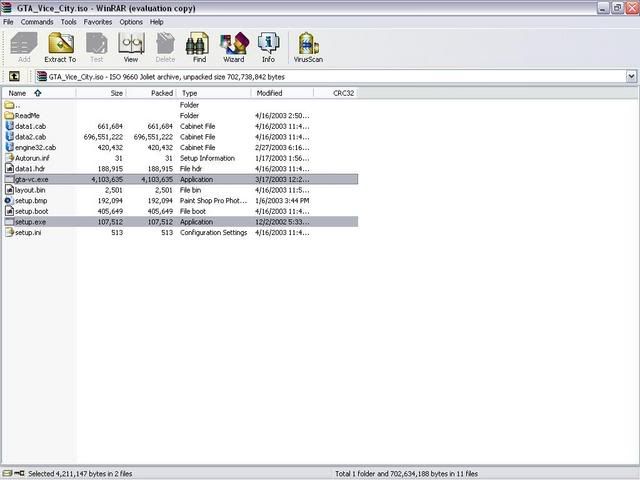Open the Favorites menu
Image resolution: width=640 pixels, height=480 pixels.
click(97, 21)
